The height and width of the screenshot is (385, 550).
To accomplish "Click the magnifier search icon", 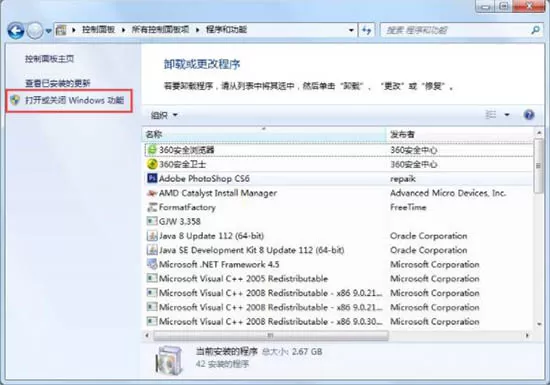I will [x=535, y=30].
